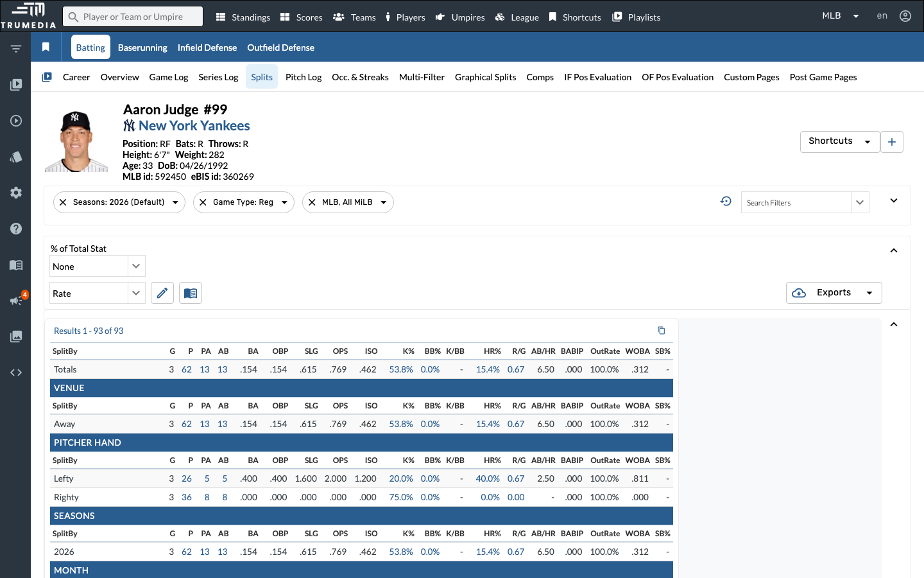924x578 pixels.
Task: Open the sidebar filter menu icon
Action: coord(16,49)
